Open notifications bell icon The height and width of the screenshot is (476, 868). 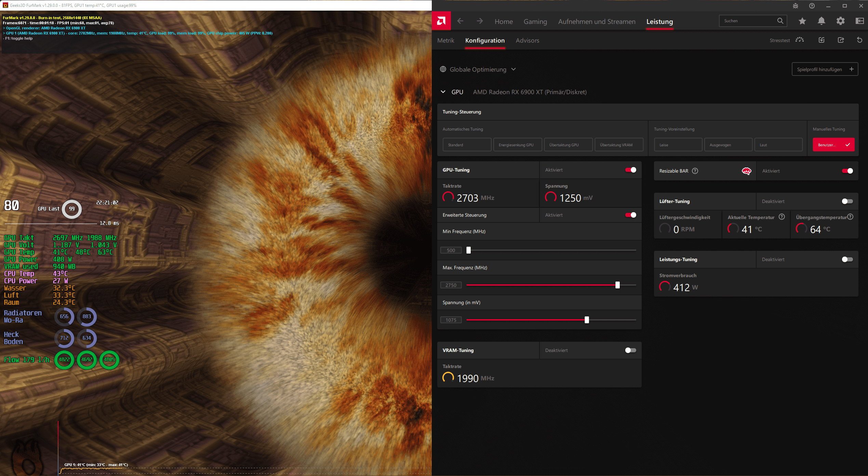822,21
